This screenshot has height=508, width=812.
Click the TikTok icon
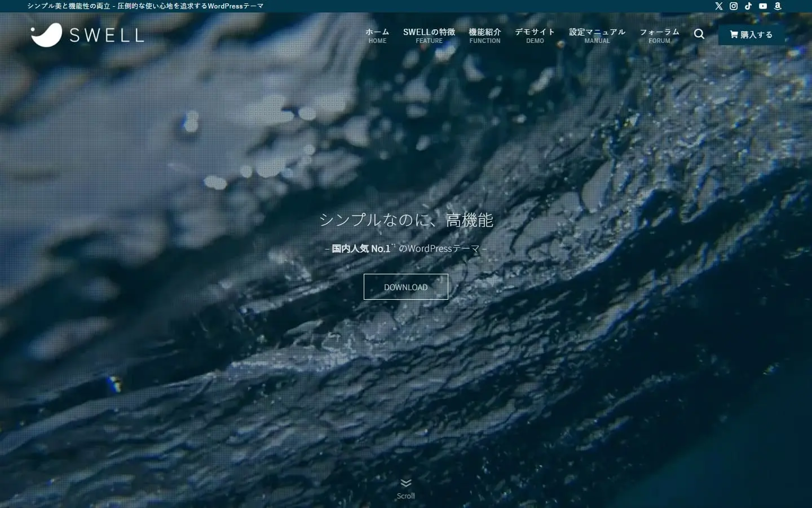[748, 6]
